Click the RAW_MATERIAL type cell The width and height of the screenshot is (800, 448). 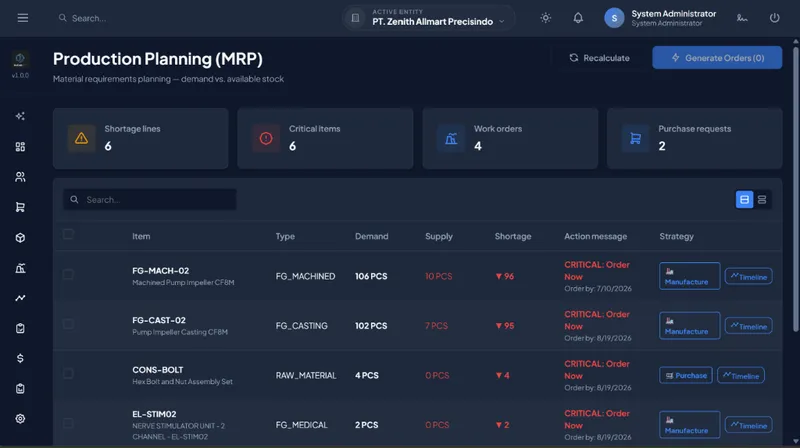[306, 375]
